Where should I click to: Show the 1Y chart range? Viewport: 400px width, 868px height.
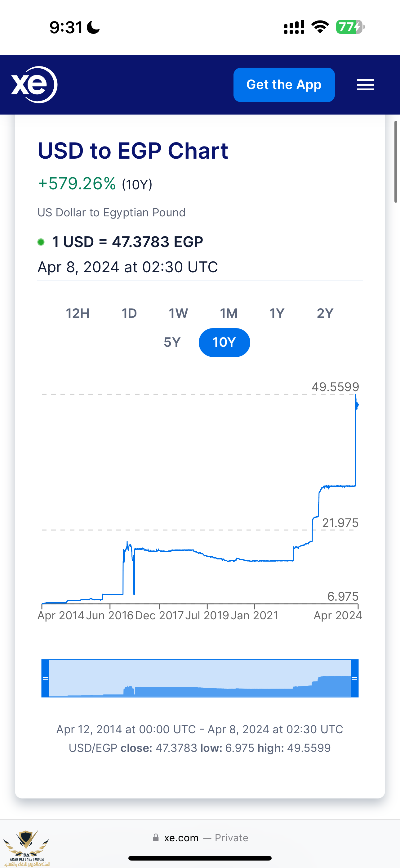click(x=277, y=313)
